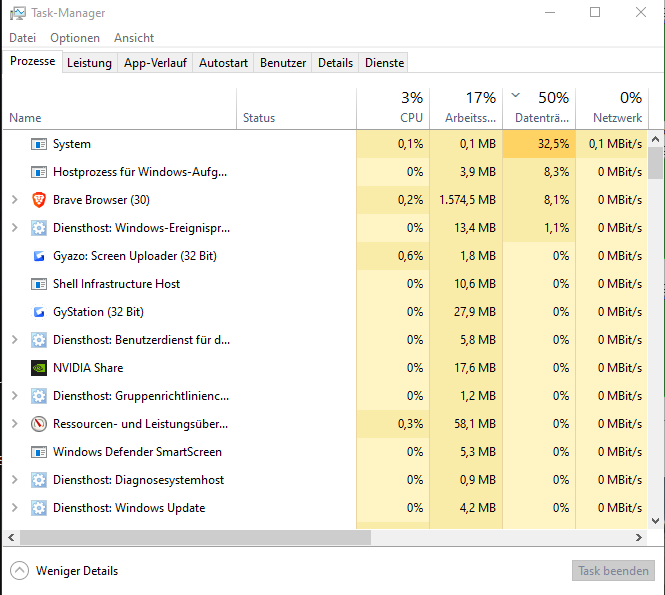Click the GyStation (32 Bit) icon

coord(39,312)
